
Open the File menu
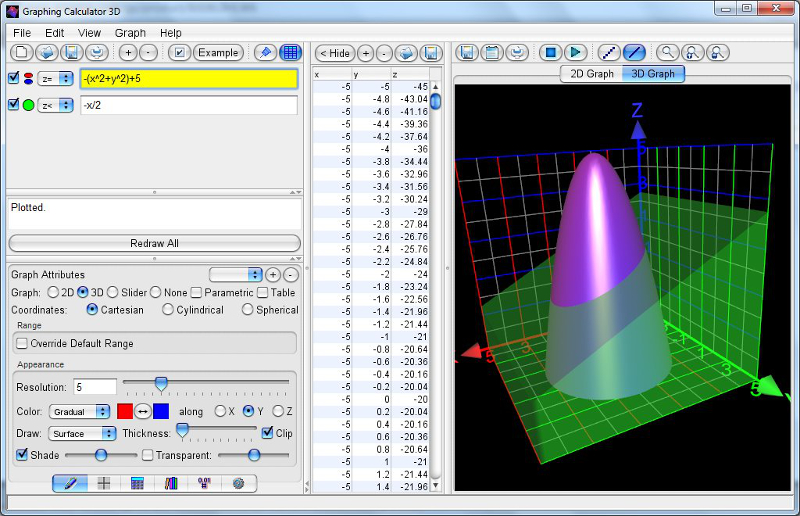(22, 33)
